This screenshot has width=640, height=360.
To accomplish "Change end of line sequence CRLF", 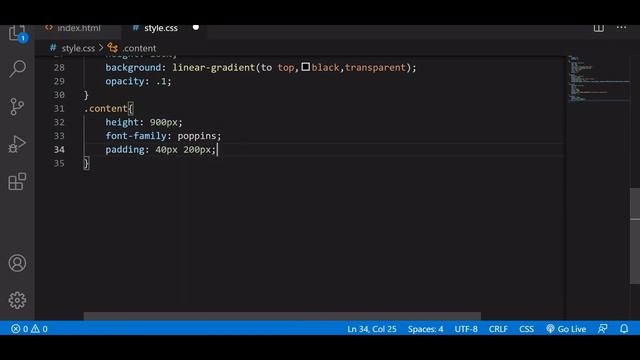I will point(498,329).
